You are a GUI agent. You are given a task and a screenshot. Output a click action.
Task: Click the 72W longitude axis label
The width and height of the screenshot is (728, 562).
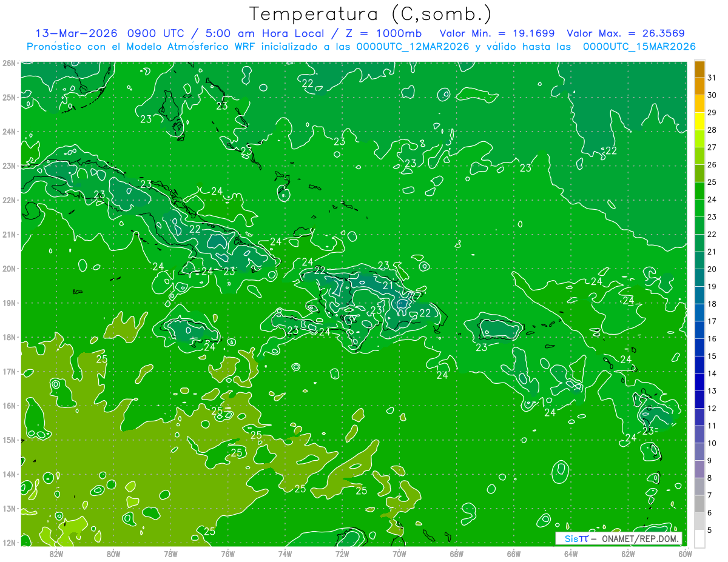coord(342,554)
